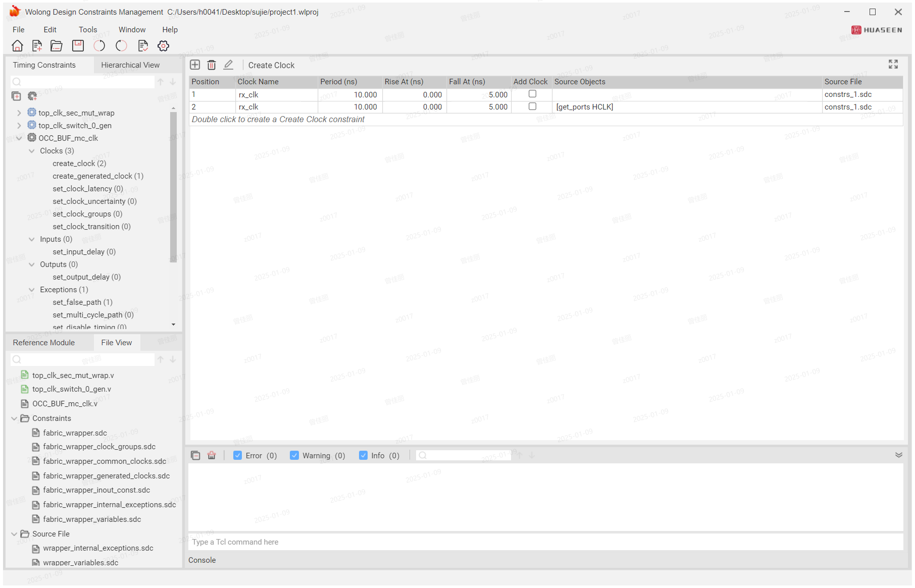
Task: Open the settings gear icon
Action: coord(163,46)
